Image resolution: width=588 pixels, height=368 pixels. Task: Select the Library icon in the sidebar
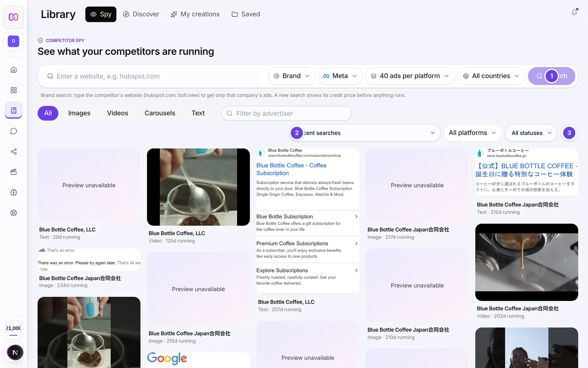tap(13, 110)
